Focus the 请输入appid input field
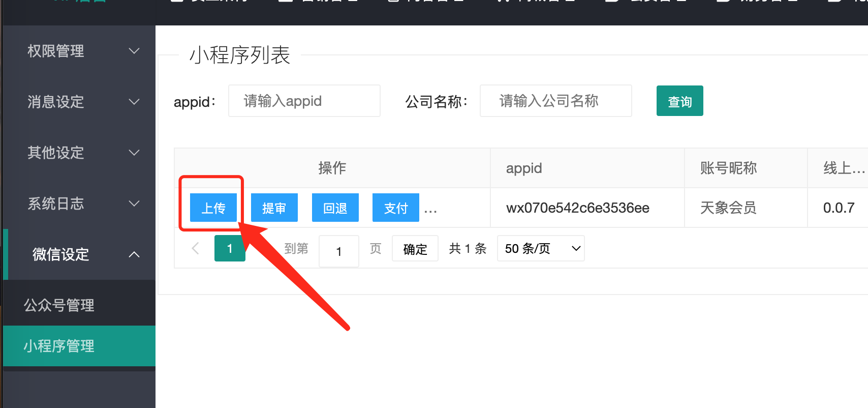Screen dimensions: 868x408 tap(304, 101)
